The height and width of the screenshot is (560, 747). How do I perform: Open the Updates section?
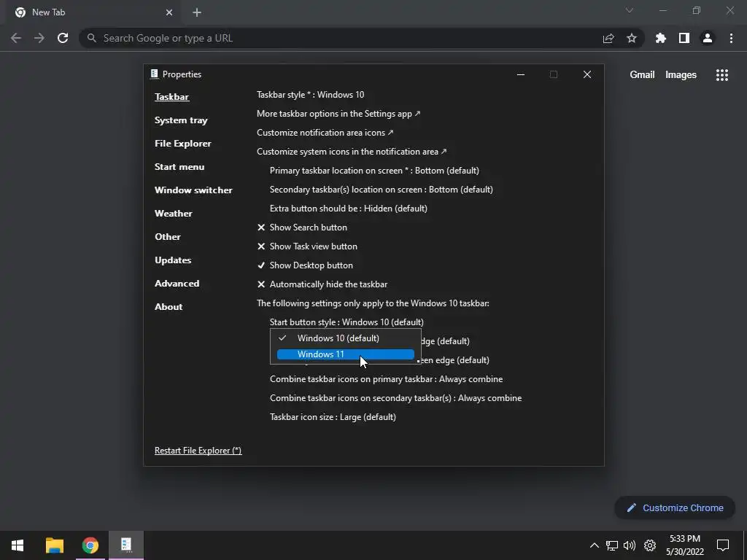pos(173,260)
